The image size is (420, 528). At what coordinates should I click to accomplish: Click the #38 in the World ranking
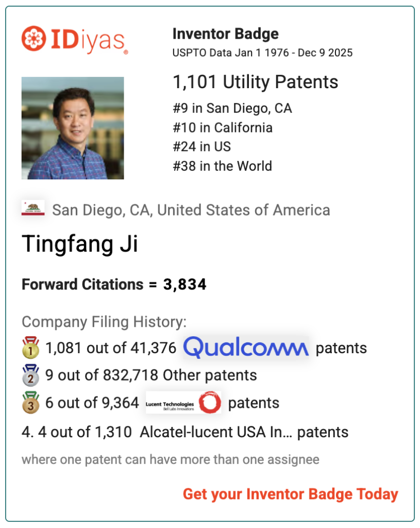pos(222,166)
